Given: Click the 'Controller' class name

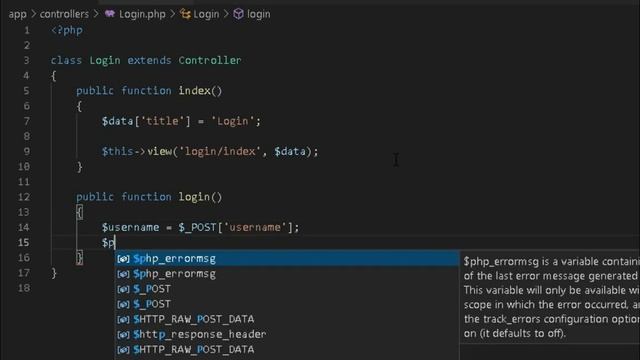Looking at the screenshot, I should [210, 60].
